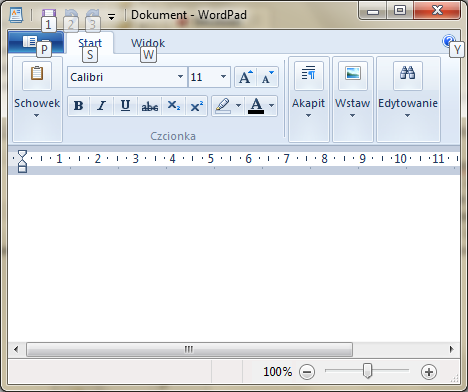The image size is (468, 392).
Task: Click the Calibri font name field
Action: coord(123,77)
